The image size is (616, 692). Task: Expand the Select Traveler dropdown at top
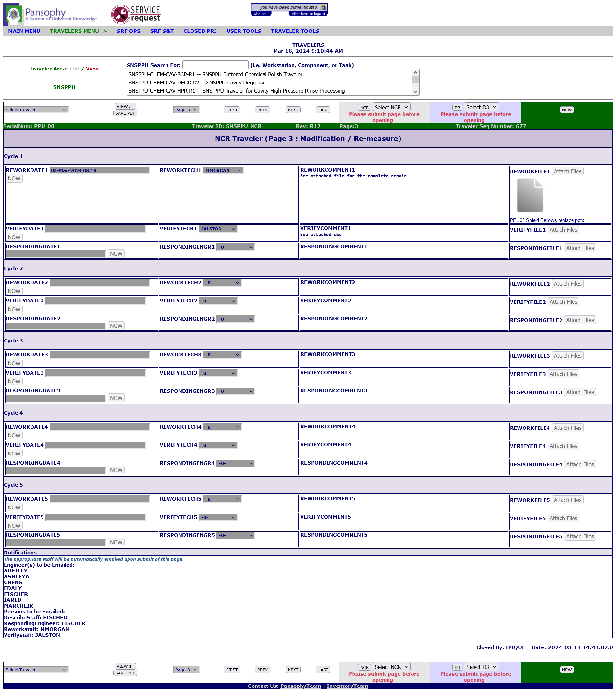[36, 110]
